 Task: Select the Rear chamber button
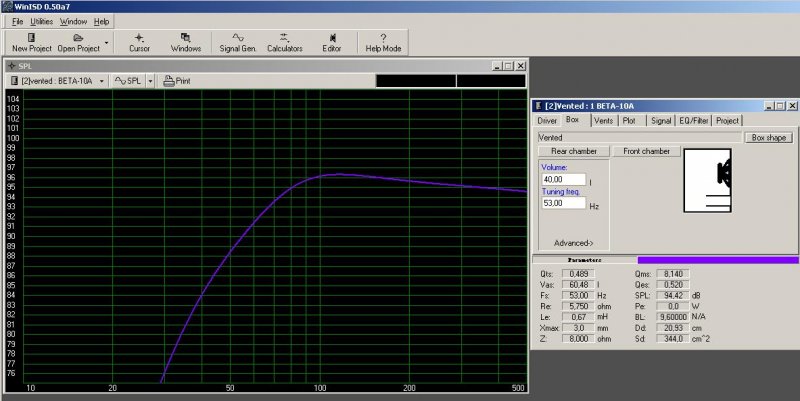[574, 151]
